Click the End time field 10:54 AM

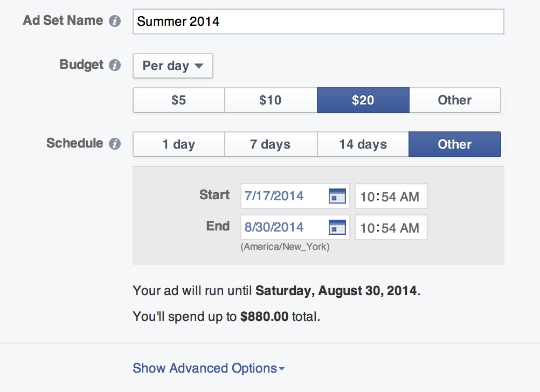point(391,227)
